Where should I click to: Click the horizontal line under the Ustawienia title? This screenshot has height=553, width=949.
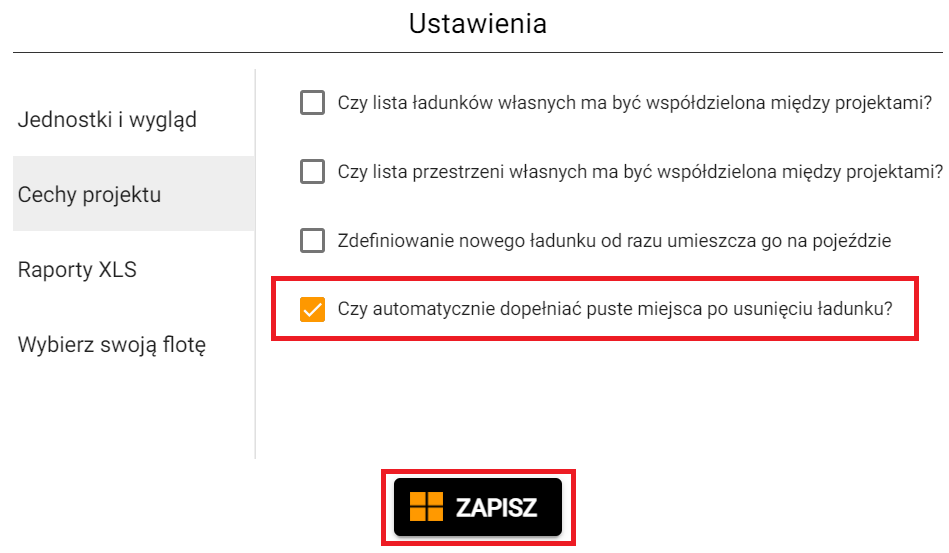pos(478,53)
